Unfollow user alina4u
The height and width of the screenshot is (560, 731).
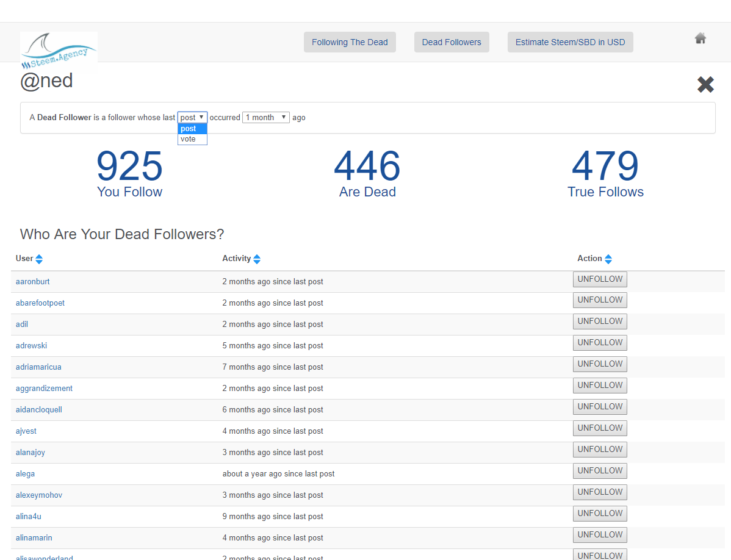pyautogui.click(x=600, y=514)
